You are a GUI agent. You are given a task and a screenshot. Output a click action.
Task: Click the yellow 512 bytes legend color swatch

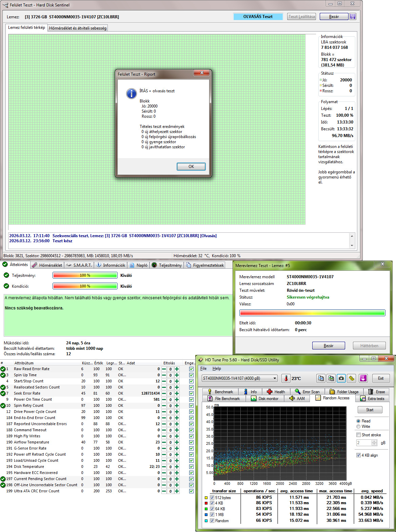pyautogui.click(x=206, y=498)
